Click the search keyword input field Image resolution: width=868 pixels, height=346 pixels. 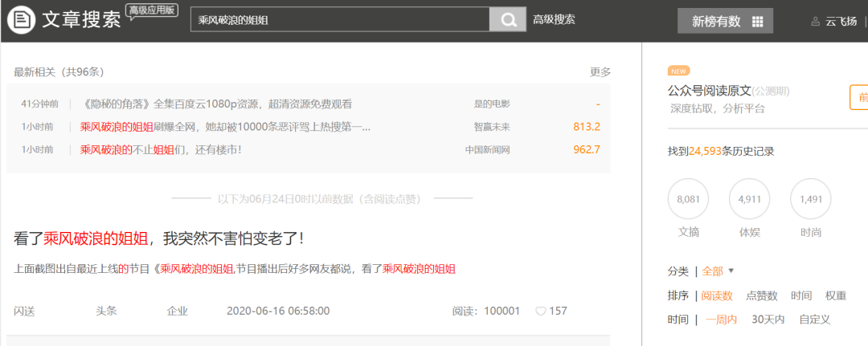[x=339, y=20]
